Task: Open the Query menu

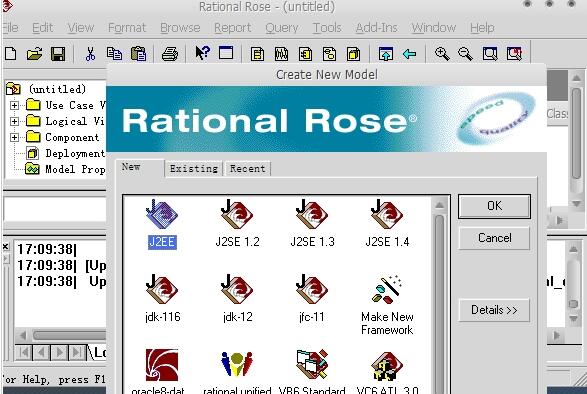Action: point(282,28)
